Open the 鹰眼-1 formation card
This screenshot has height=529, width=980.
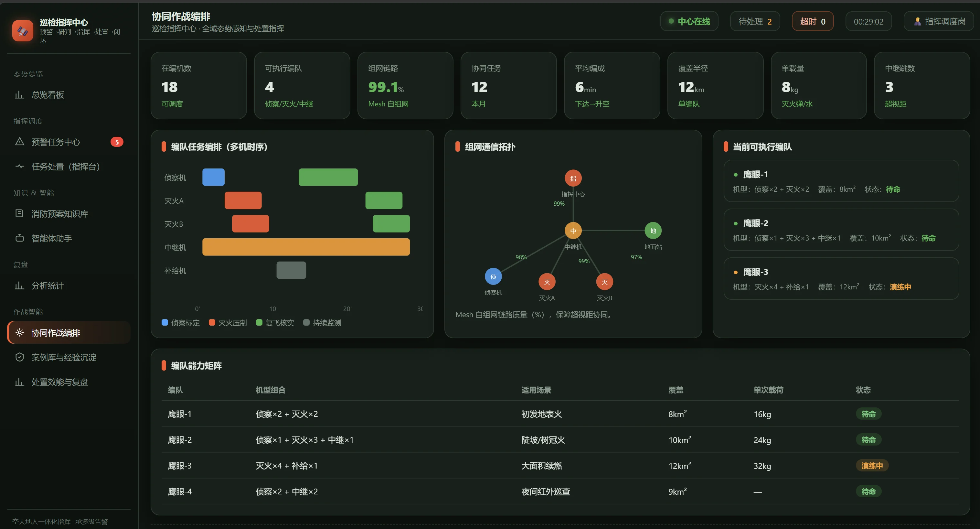click(841, 181)
